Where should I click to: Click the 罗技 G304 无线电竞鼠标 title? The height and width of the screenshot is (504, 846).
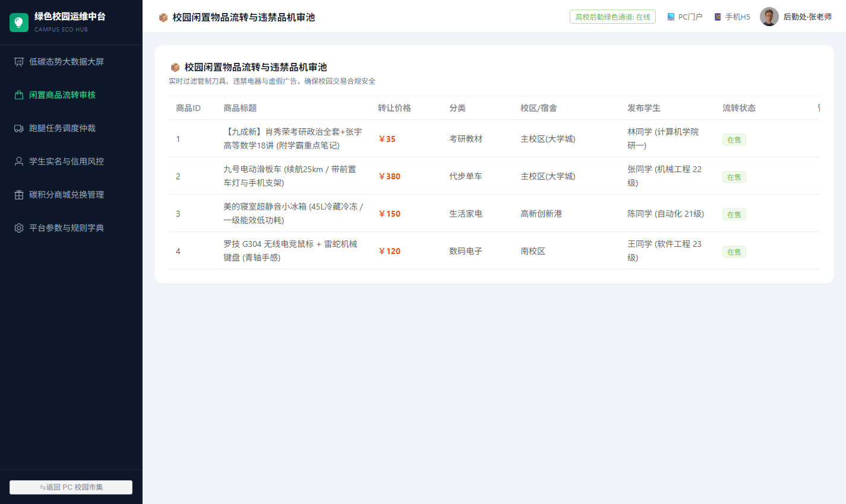pos(291,251)
